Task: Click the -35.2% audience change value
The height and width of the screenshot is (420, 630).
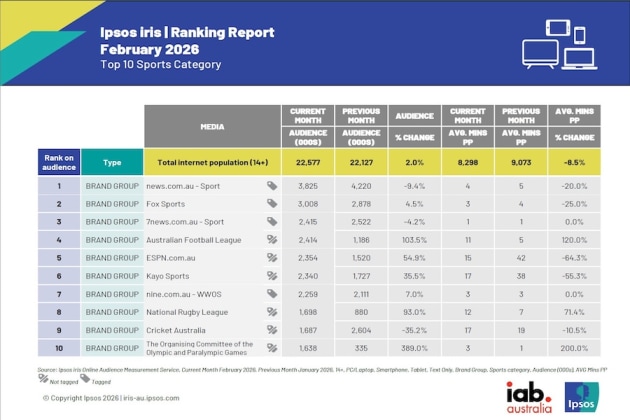Action: click(x=415, y=330)
